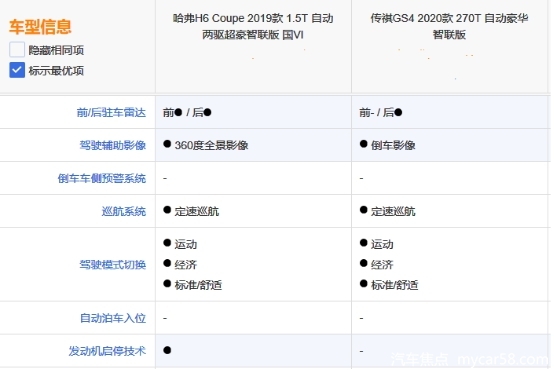The height and width of the screenshot is (370, 554).
Task: Select the 哈弗H6 Coupe 2019款 model title
Action: 253,27
